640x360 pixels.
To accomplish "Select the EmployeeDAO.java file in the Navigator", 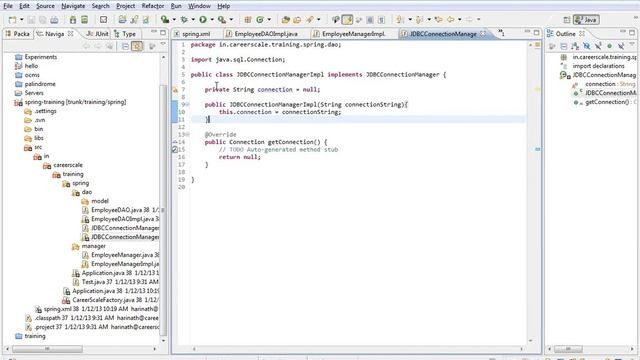I will click(x=120, y=210).
